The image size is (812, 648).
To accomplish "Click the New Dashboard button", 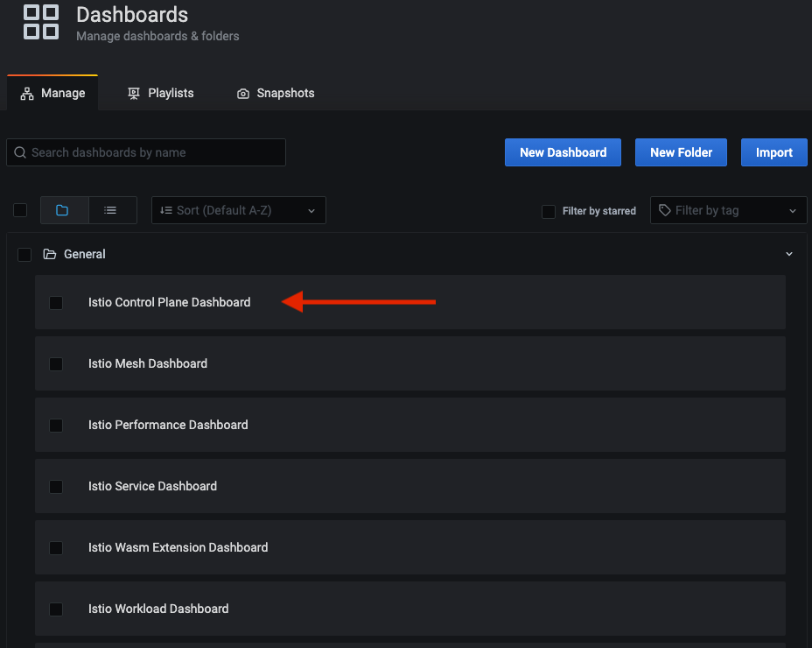I will pyautogui.click(x=563, y=152).
